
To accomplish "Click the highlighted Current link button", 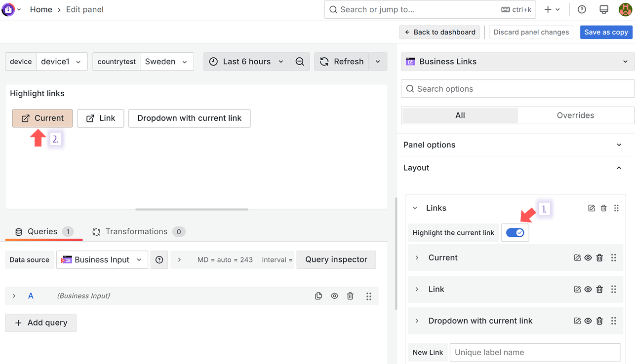I will coord(42,118).
